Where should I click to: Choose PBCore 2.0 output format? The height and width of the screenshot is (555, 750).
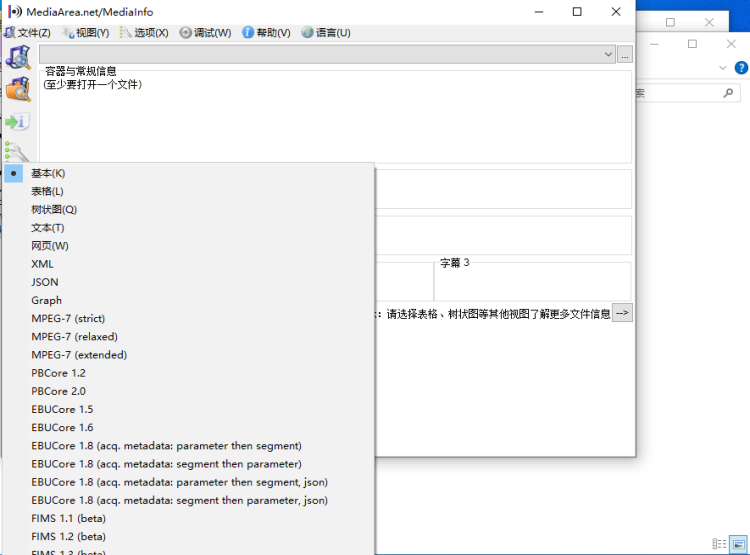[188, 391]
